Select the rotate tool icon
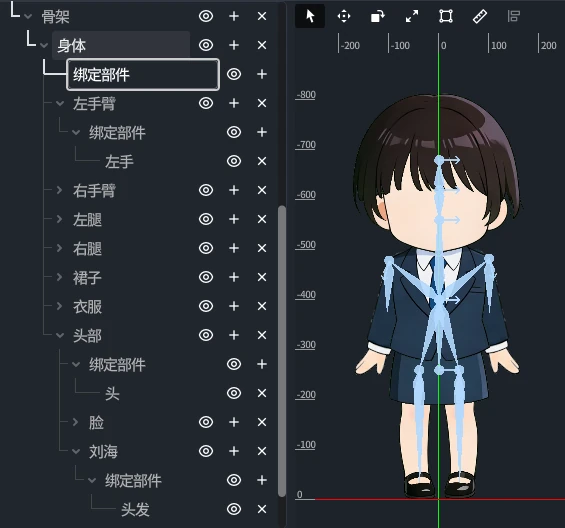The image size is (565, 528). (378, 16)
